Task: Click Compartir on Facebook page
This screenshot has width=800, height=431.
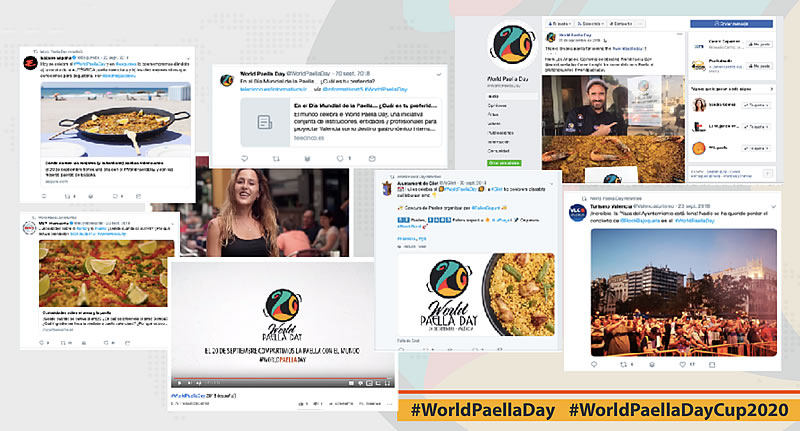Action: pos(620,23)
